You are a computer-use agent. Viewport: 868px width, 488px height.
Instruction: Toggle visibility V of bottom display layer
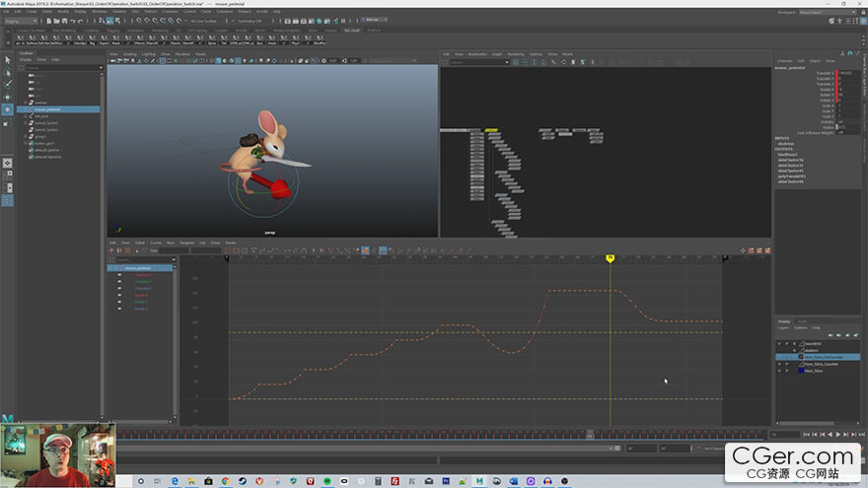coord(778,371)
